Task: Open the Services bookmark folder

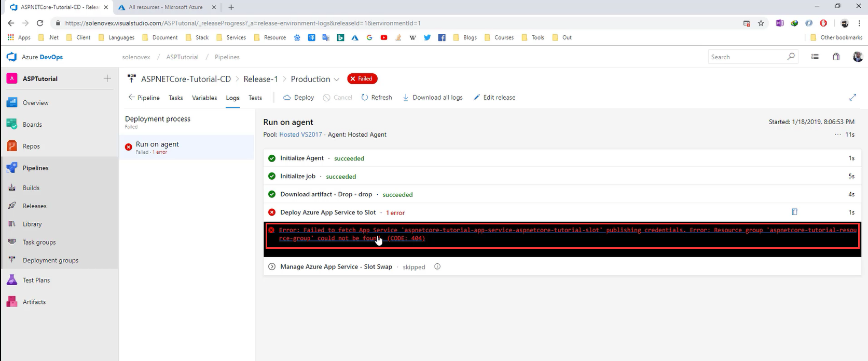Action: click(231, 37)
